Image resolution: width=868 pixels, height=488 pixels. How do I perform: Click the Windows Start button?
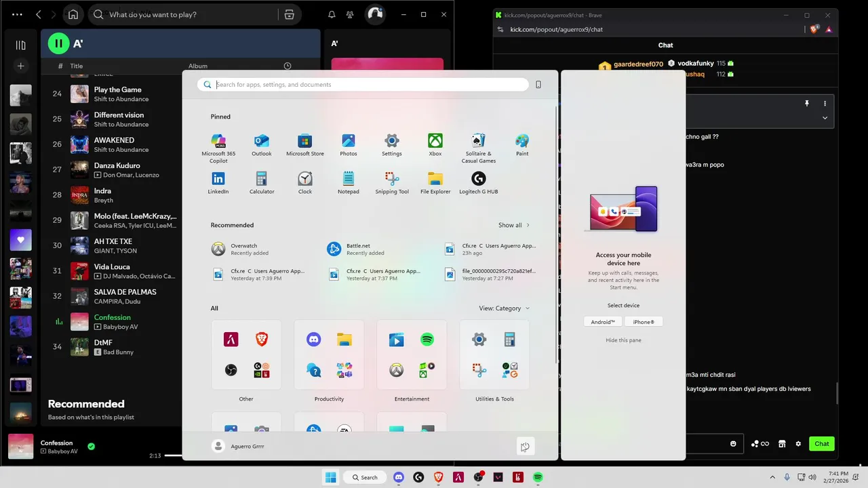pos(331,477)
